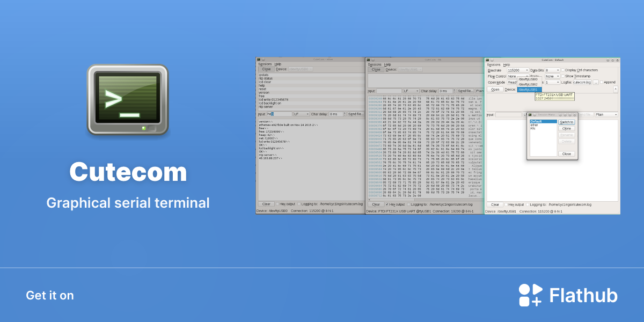644x322 pixels.
Task: Click the Close device button in the left window
Action: coord(266,69)
